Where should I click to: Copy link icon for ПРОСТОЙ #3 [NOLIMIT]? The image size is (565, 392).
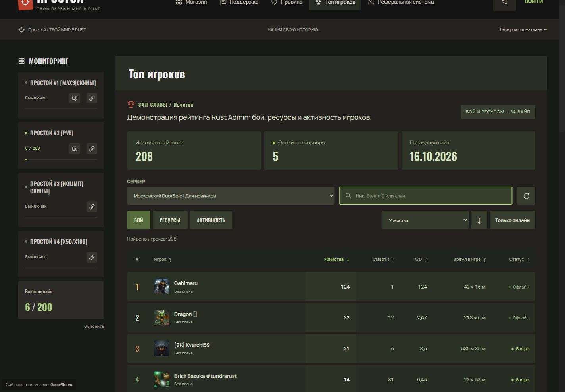pos(92,207)
